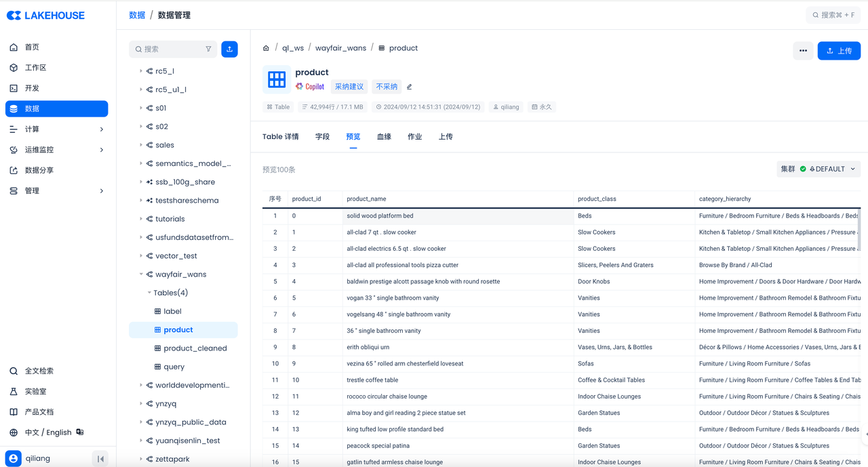
Task: Open the 集群 DEFAULT cluster dropdown
Action: tap(818, 169)
